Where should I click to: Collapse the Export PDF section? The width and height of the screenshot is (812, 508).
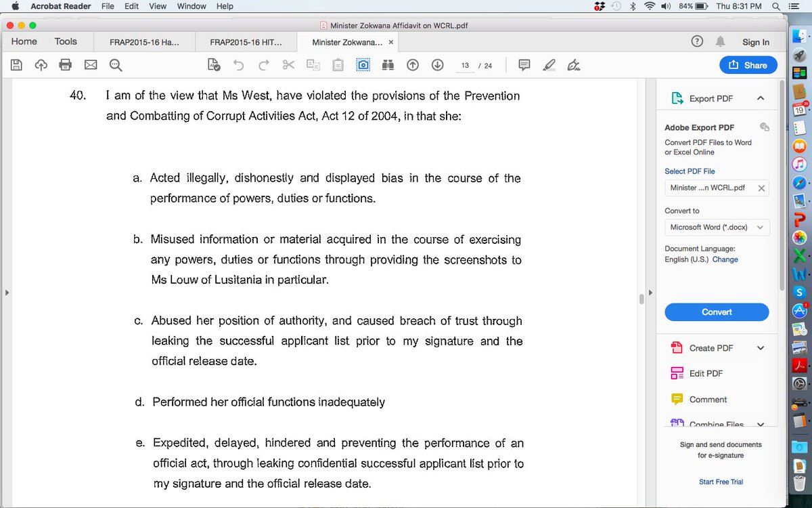pos(761,98)
